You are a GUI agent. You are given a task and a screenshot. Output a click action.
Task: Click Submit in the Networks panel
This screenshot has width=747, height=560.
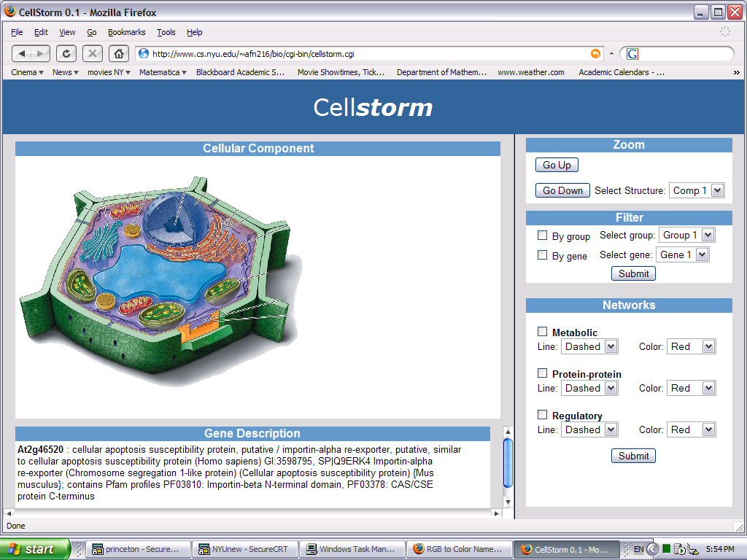point(633,456)
